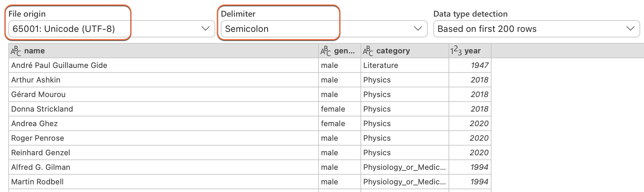Screen dimensions: 644x192
Task: Expand the Delimiter dropdown arrow
Action: pyautogui.click(x=418, y=29)
